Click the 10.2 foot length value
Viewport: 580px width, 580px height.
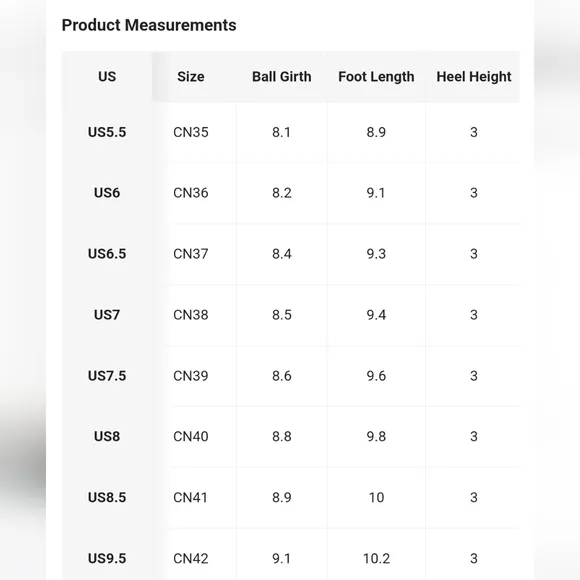(376, 559)
